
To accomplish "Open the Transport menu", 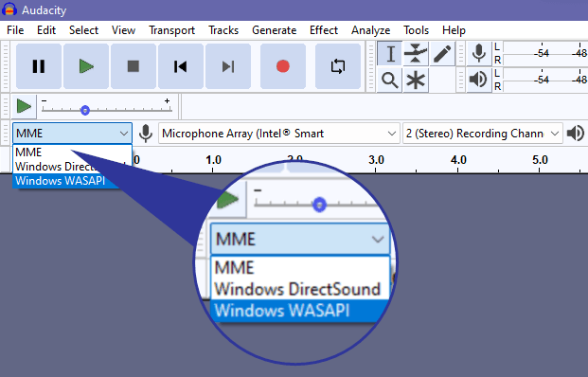I will pos(171,30).
